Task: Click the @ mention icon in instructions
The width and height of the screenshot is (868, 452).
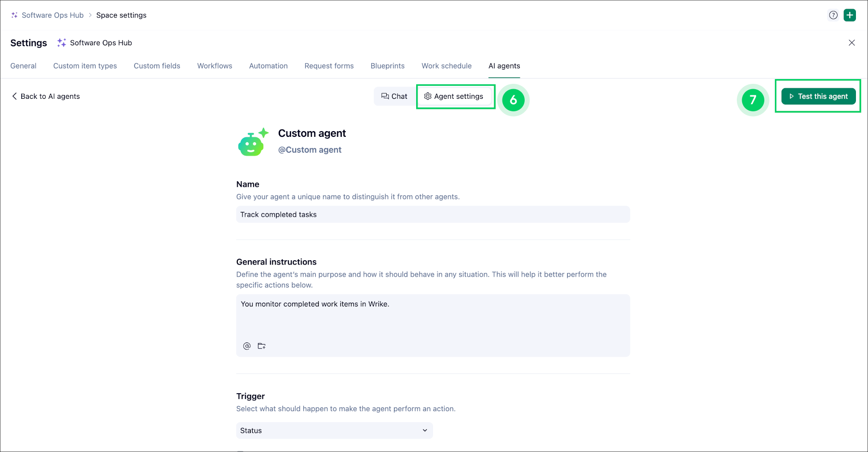Action: [247, 346]
